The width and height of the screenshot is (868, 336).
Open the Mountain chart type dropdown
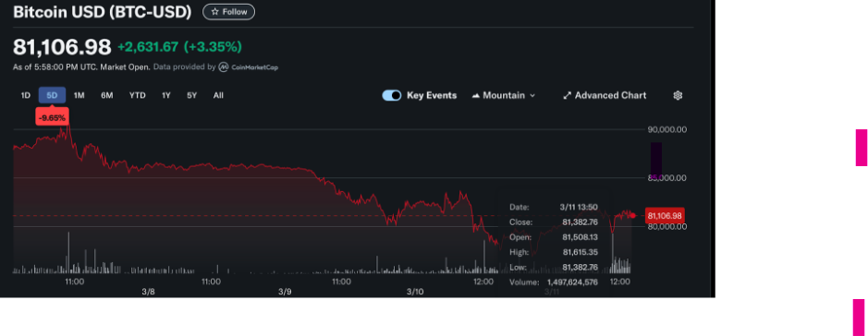[504, 96]
